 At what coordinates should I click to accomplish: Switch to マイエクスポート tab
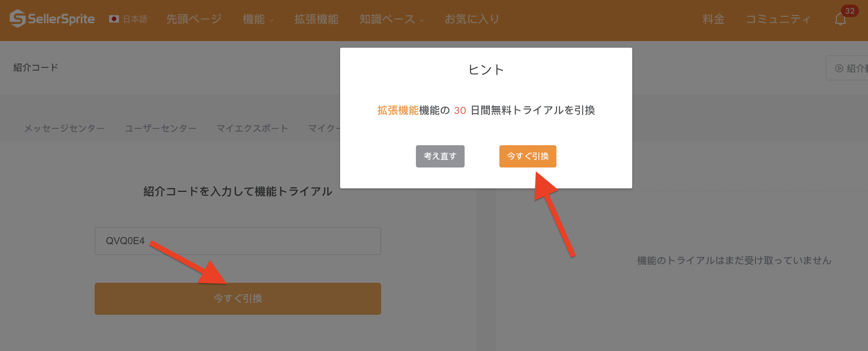[x=252, y=128]
